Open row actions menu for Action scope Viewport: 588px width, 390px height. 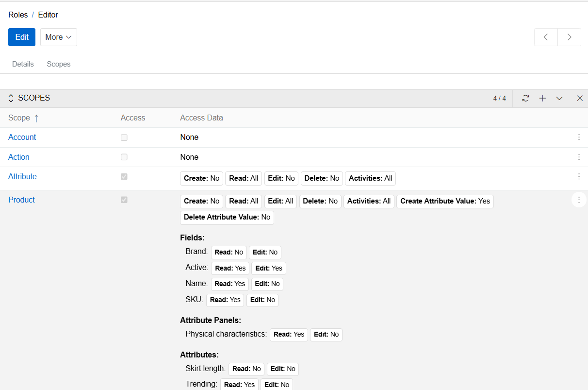[x=579, y=157]
